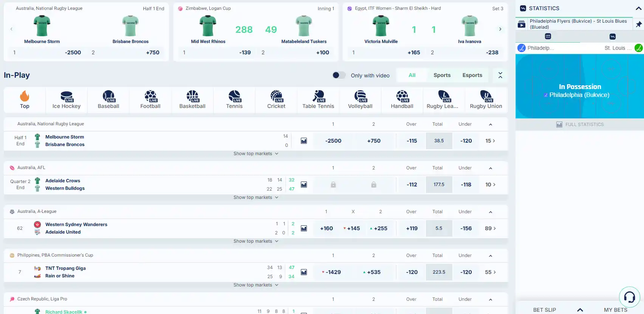Bet Iva Ivanova at -238 in featured card
Screen dimensions: 644x314
coord(465,52)
